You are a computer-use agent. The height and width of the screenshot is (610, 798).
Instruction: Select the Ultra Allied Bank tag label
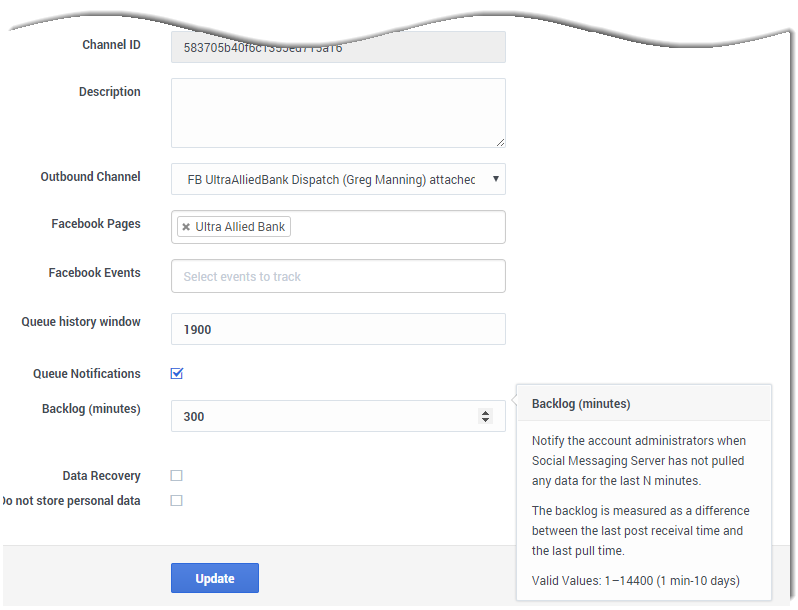click(x=240, y=227)
